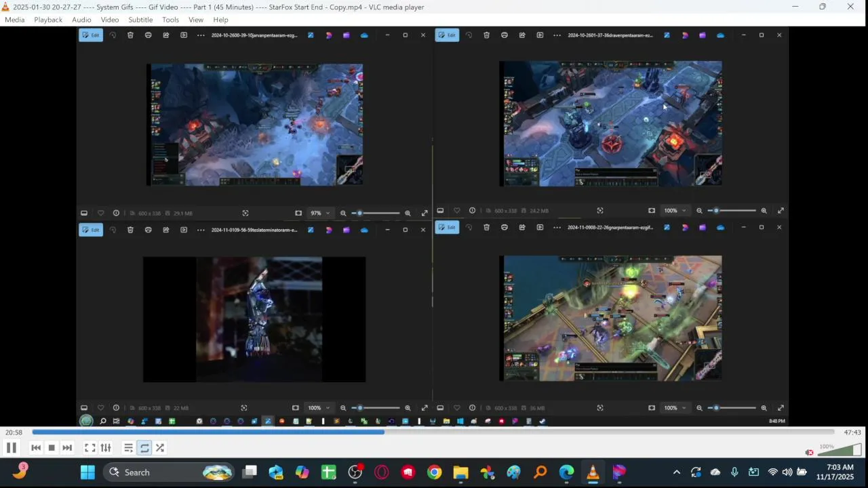The height and width of the screenshot is (488, 868).
Task: Open the Audio menu
Action: pyautogui.click(x=81, y=20)
